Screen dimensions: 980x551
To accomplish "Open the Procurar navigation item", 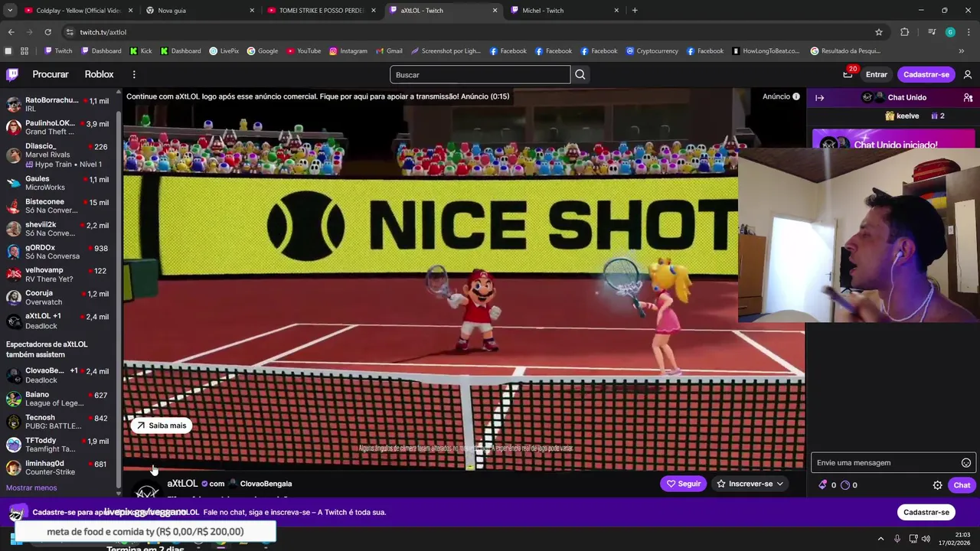I will click(51, 74).
